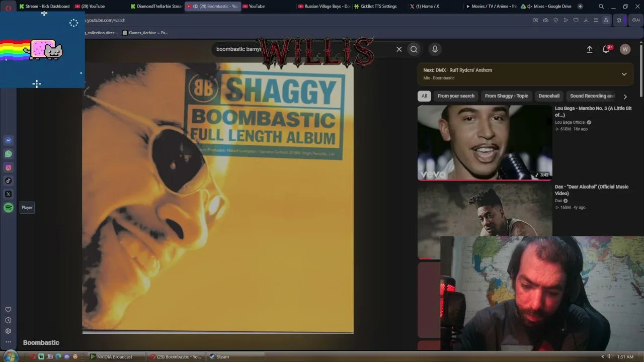
Task: Click the Boombastic browser taskbar button
Action: point(176,357)
